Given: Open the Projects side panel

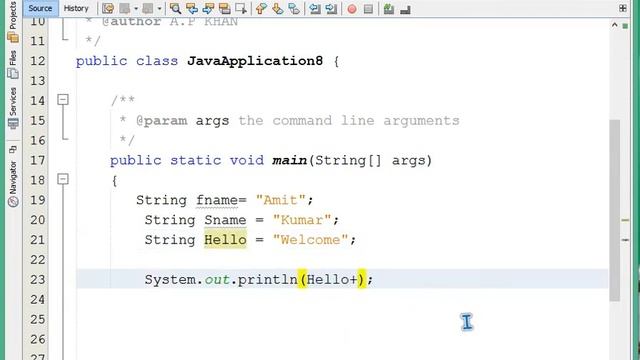Looking at the screenshot, I should click(x=13, y=22).
